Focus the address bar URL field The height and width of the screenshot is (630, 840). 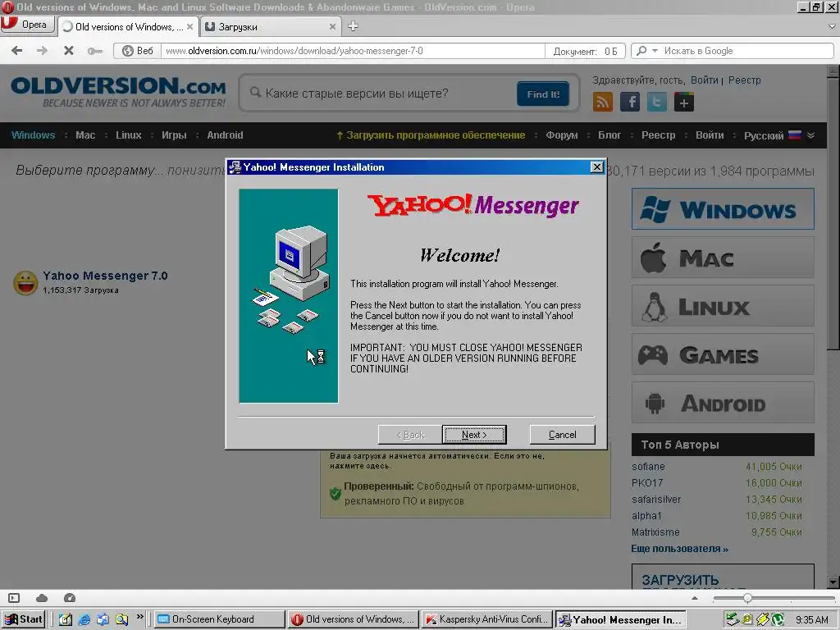(354, 51)
